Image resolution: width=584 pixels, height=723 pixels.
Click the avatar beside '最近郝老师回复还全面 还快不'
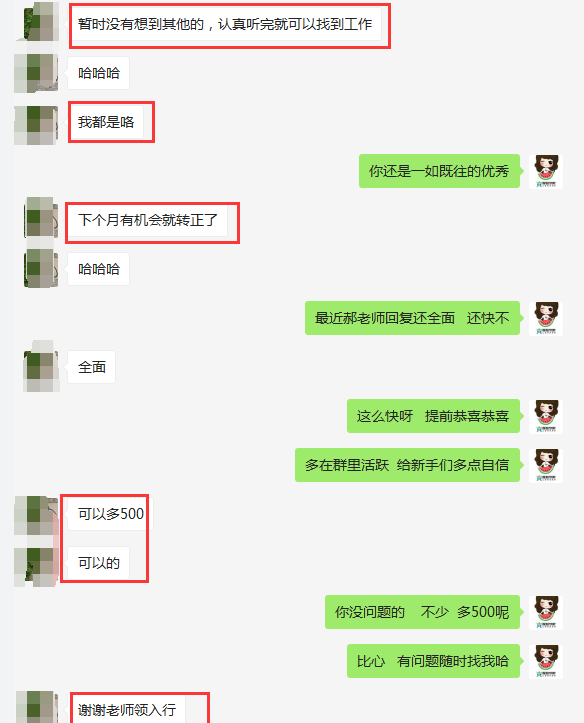[546, 318]
